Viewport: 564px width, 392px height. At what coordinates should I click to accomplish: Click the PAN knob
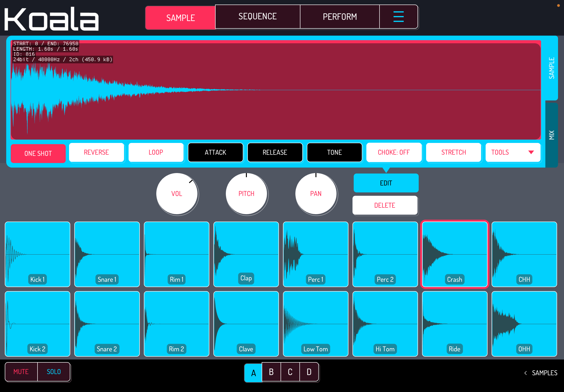pyautogui.click(x=316, y=194)
